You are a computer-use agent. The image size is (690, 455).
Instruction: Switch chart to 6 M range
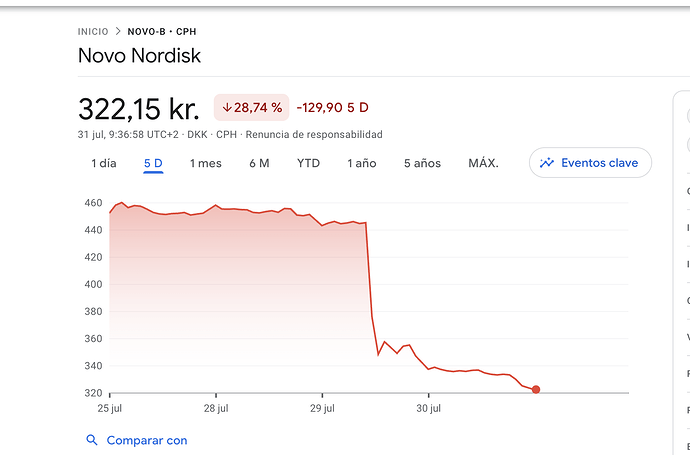[259, 163]
